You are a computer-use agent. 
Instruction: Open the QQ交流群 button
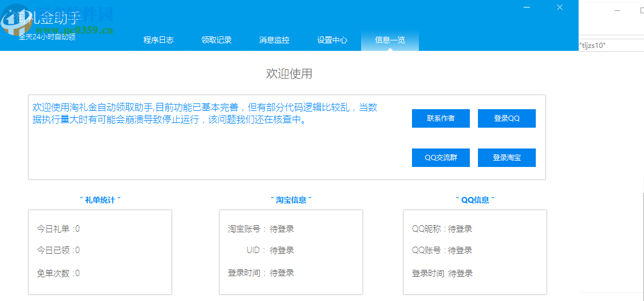tap(441, 158)
